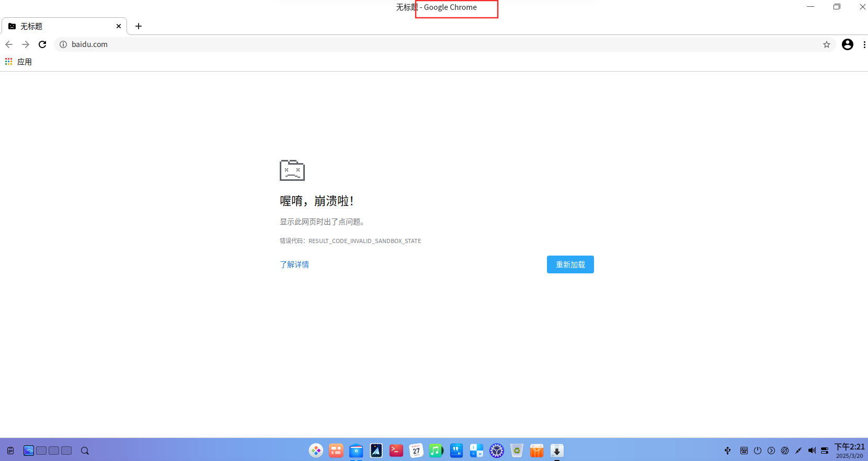Click the 重新加载 reload button

click(570, 264)
